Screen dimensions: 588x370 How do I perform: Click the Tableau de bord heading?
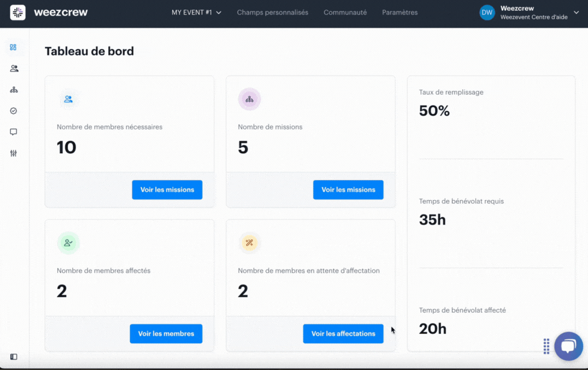[x=89, y=51]
